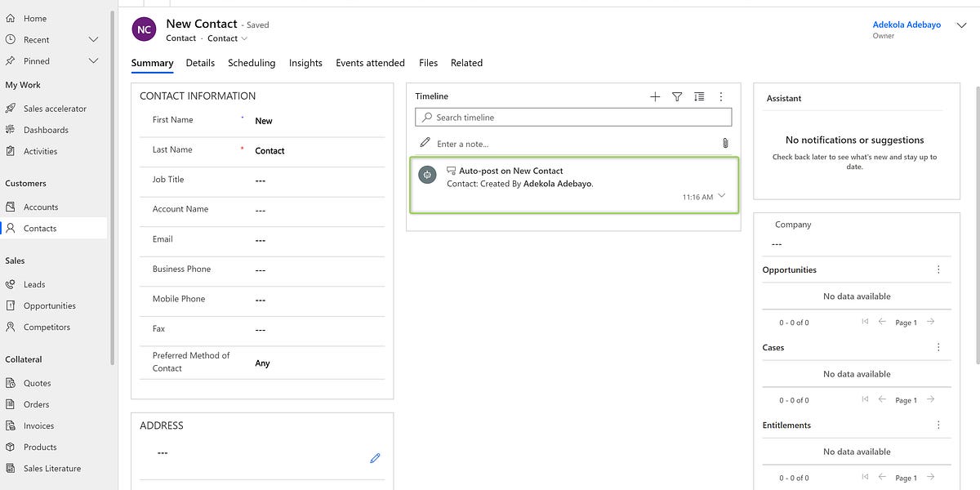
Task: Switch to the Details tab
Action: 200,63
